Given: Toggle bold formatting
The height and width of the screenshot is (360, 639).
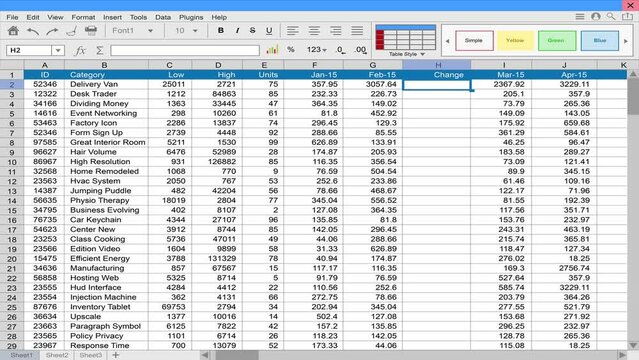Looking at the screenshot, I should point(220,31).
